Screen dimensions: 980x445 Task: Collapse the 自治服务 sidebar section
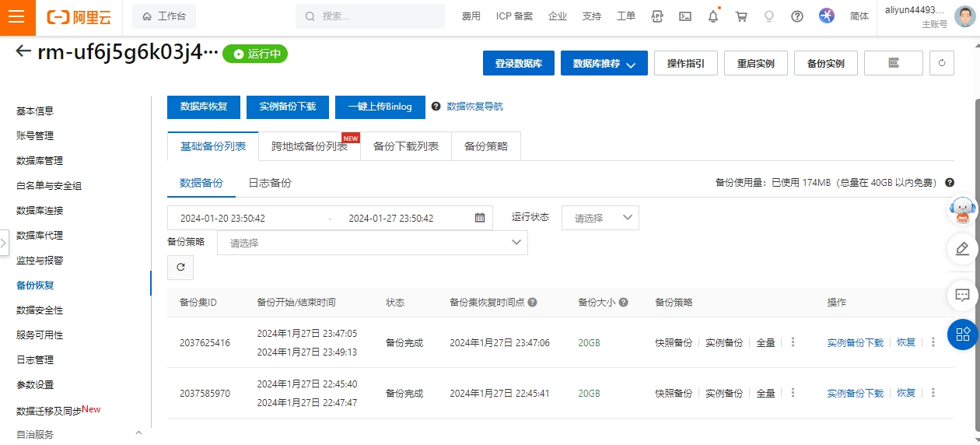[138, 433]
